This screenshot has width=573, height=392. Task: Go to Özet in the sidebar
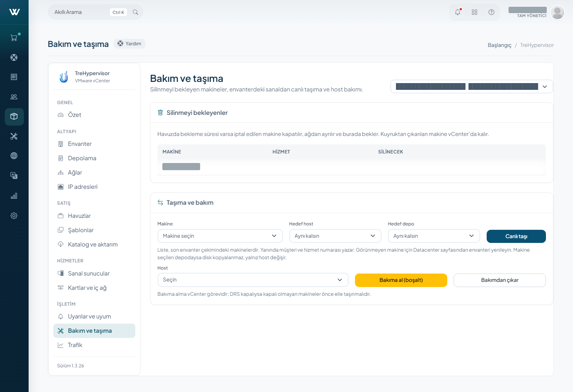point(94,115)
